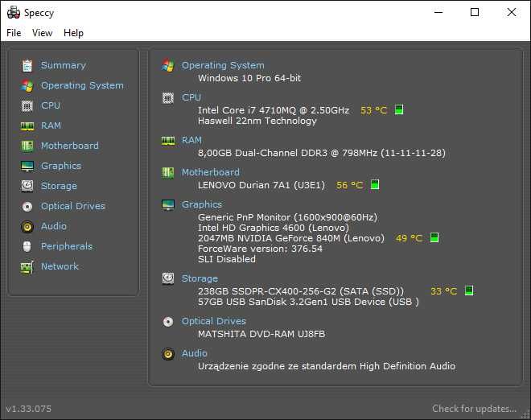Viewport: 531px width, 420px height.
Task: Click the memory icon beside RAM heading
Action: (x=168, y=141)
